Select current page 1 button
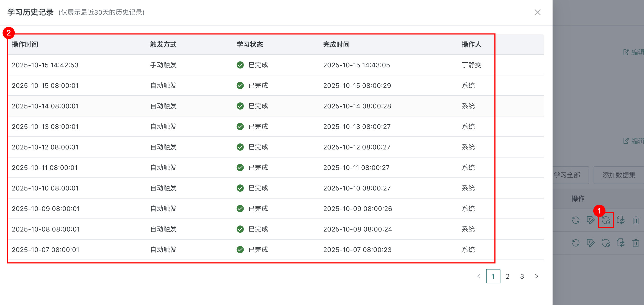 [x=493, y=276]
